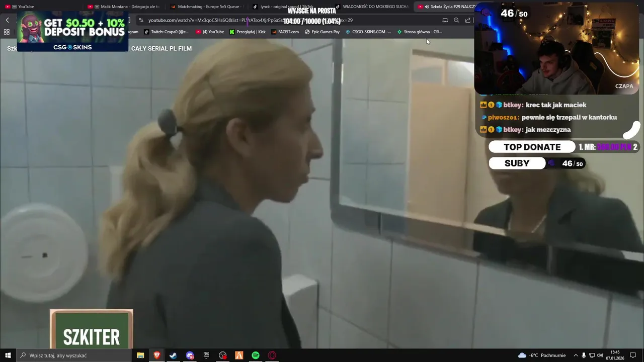Open Steam from the taskbar

click(173, 355)
